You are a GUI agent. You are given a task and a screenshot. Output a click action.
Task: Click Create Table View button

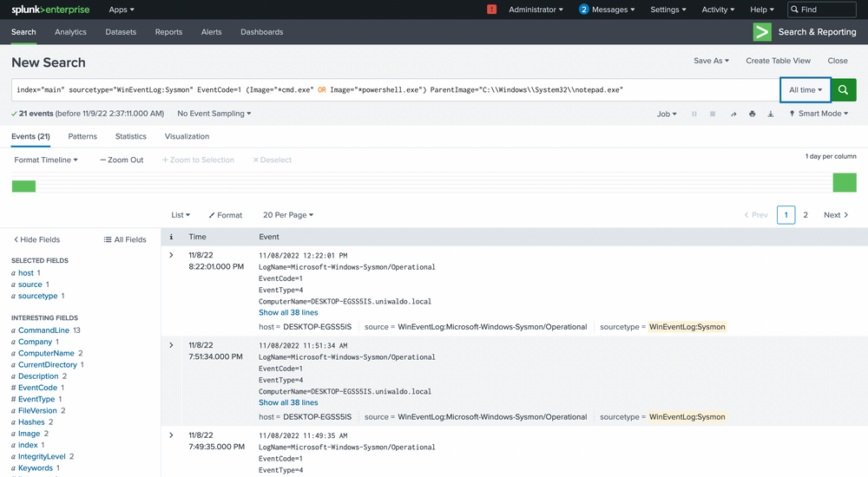point(778,61)
